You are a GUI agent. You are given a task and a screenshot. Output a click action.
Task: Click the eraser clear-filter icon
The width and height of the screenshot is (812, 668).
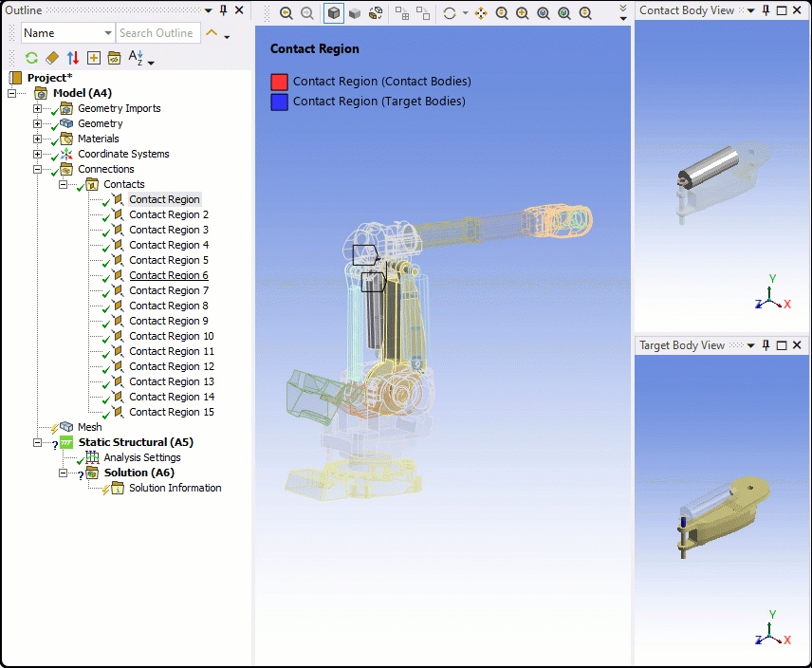[52, 58]
